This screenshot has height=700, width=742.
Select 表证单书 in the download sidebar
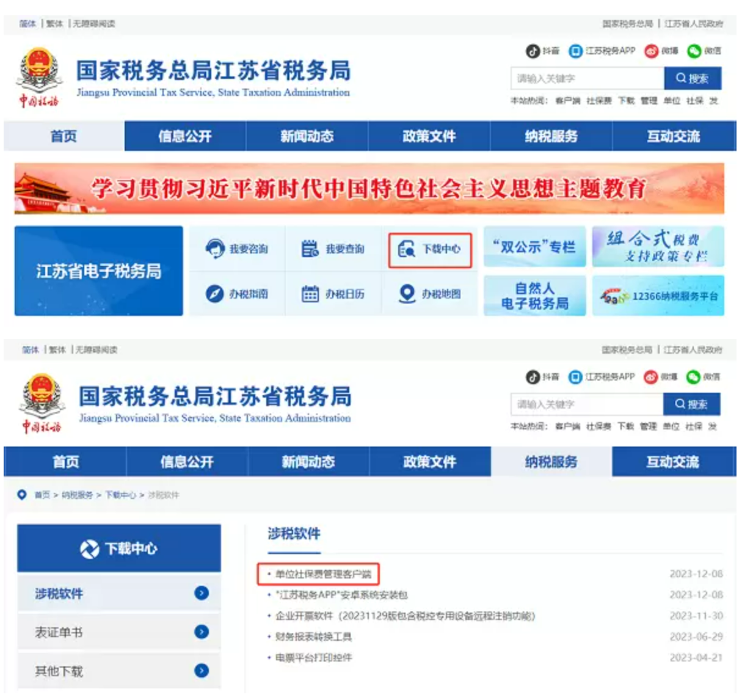pyautogui.click(x=119, y=632)
